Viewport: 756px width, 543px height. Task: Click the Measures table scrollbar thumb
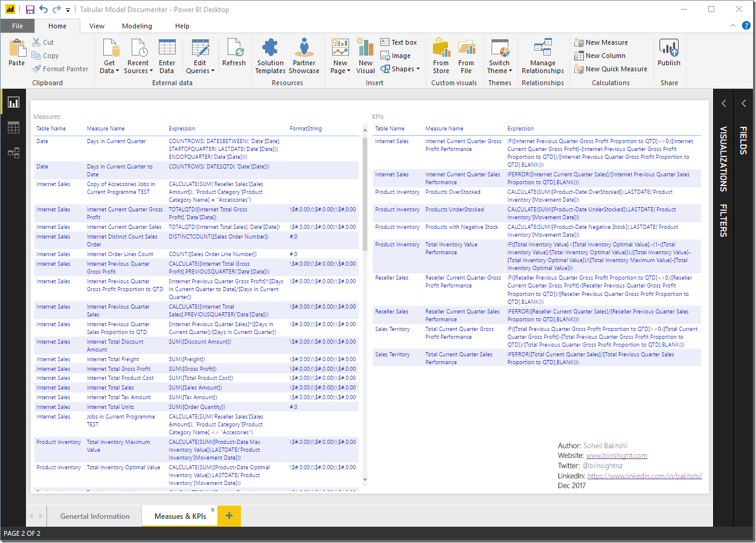tap(365, 193)
